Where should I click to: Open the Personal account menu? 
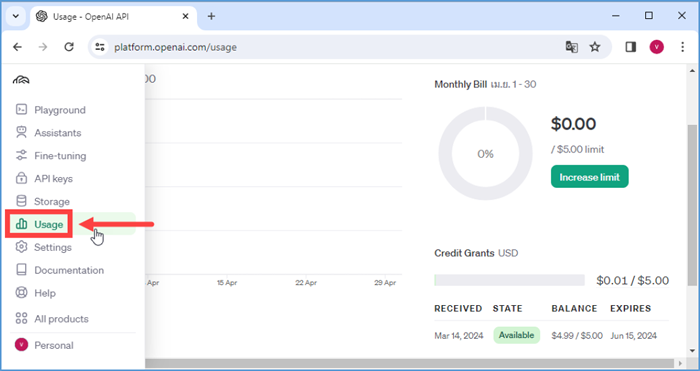pyautogui.click(x=45, y=345)
